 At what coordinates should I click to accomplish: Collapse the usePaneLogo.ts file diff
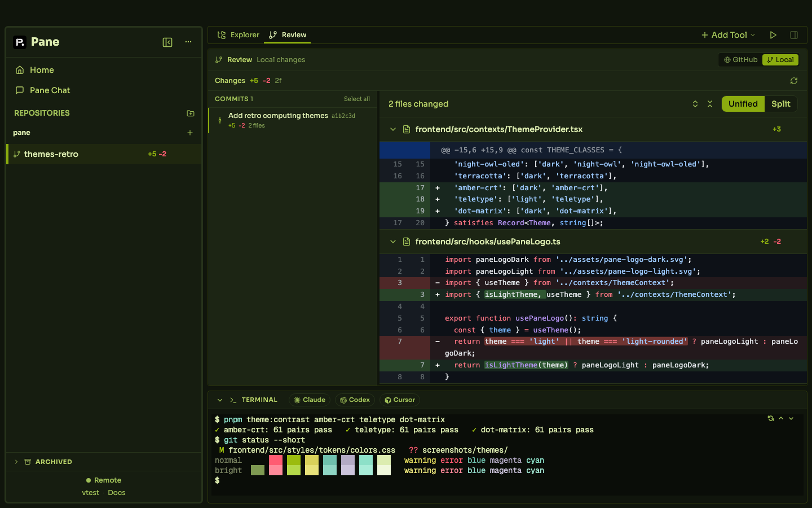coord(393,242)
